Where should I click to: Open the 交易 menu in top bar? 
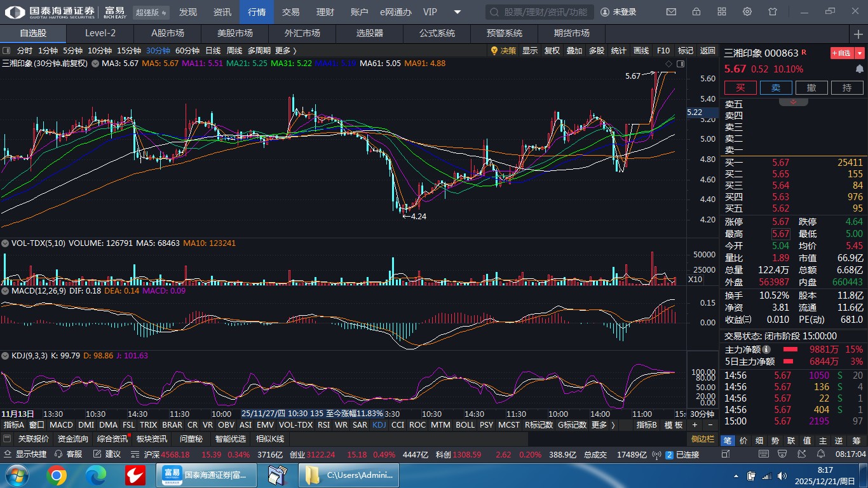coord(290,12)
